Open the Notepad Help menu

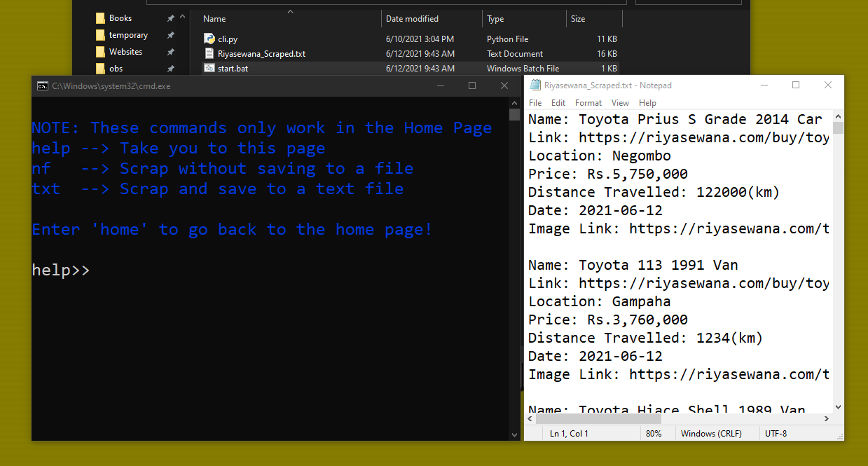(x=647, y=103)
